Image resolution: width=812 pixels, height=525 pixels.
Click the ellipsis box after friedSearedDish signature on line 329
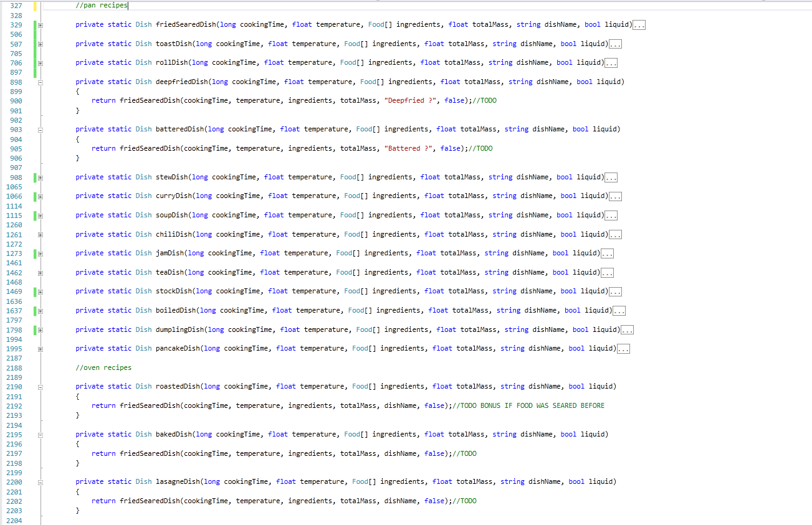point(639,25)
